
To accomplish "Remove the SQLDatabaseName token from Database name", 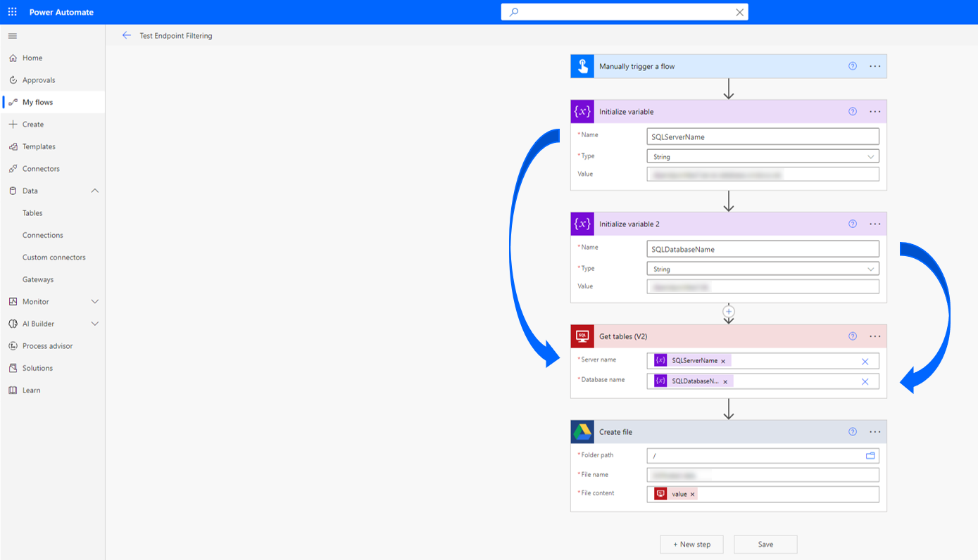I will (725, 381).
